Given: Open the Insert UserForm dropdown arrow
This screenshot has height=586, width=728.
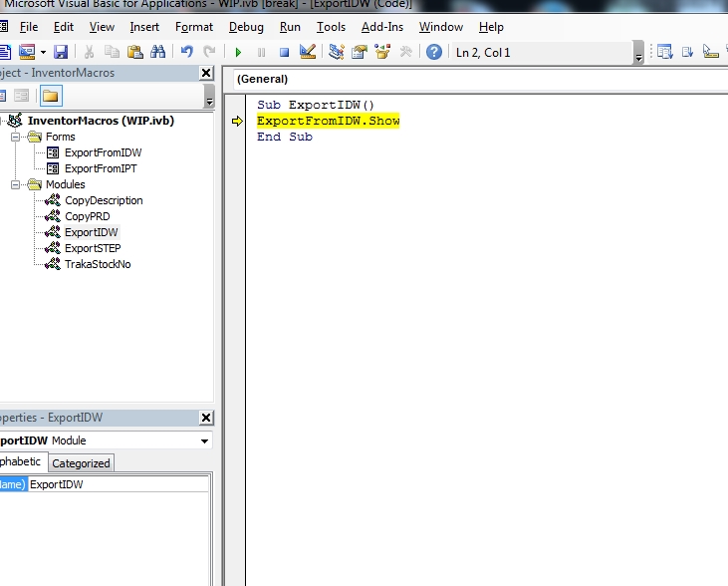Looking at the screenshot, I should point(43,52).
